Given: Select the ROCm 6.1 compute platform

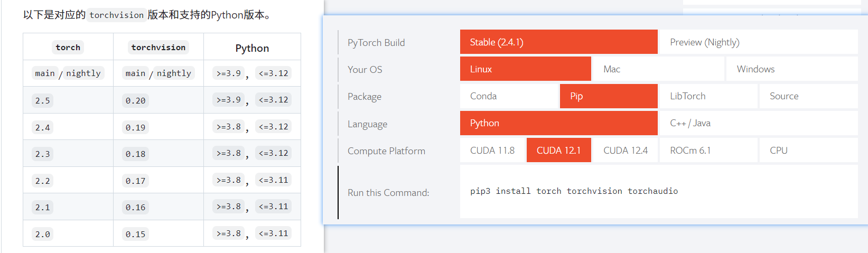Looking at the screenshot, I should pos(708,151).
